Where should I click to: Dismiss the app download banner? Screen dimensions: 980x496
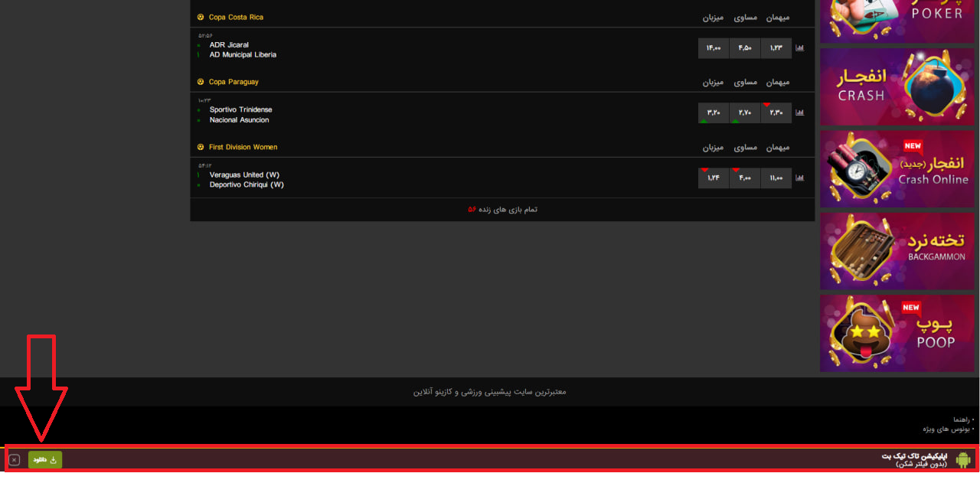(x=14, y=460)
